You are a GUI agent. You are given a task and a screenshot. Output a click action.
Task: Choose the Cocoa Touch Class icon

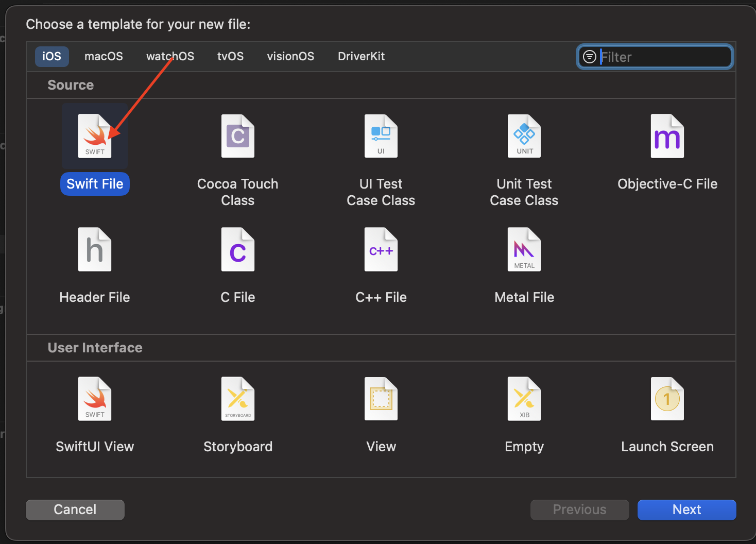coord(238,136)
